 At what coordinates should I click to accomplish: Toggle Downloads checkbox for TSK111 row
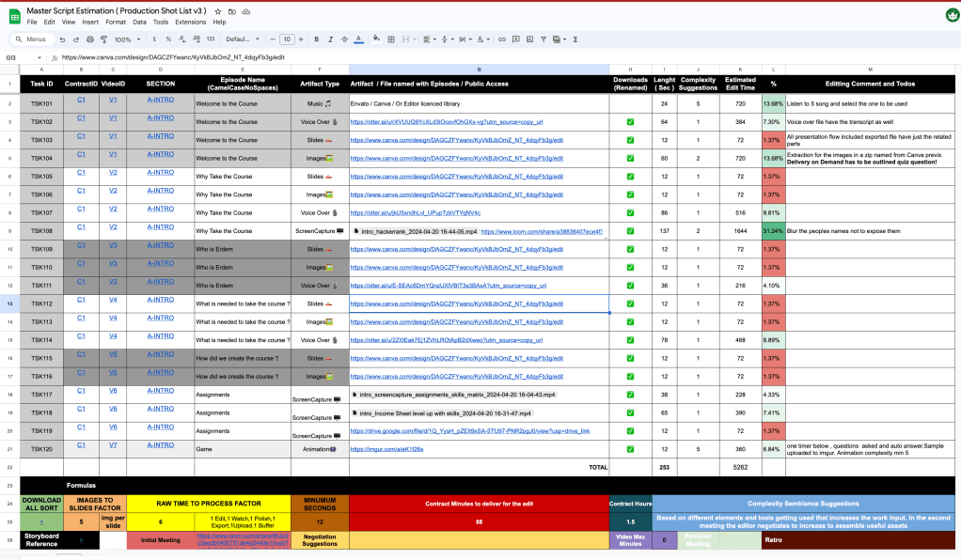pyautogui.click(x=630, y=286)
